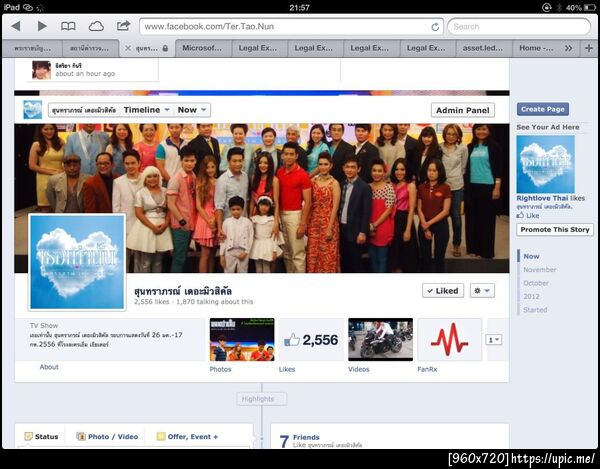This screenshot has width=600, height=469.
Task: Jump to November in the timeline sidebar
Action: pyautogui.click(x=540, y=270)
